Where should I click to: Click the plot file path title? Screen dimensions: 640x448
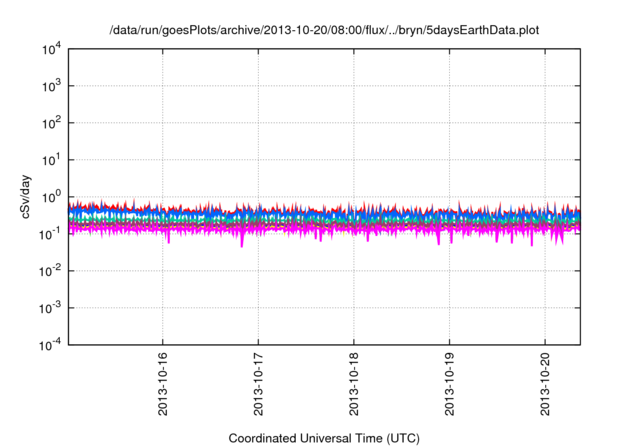tap(324, 31)
